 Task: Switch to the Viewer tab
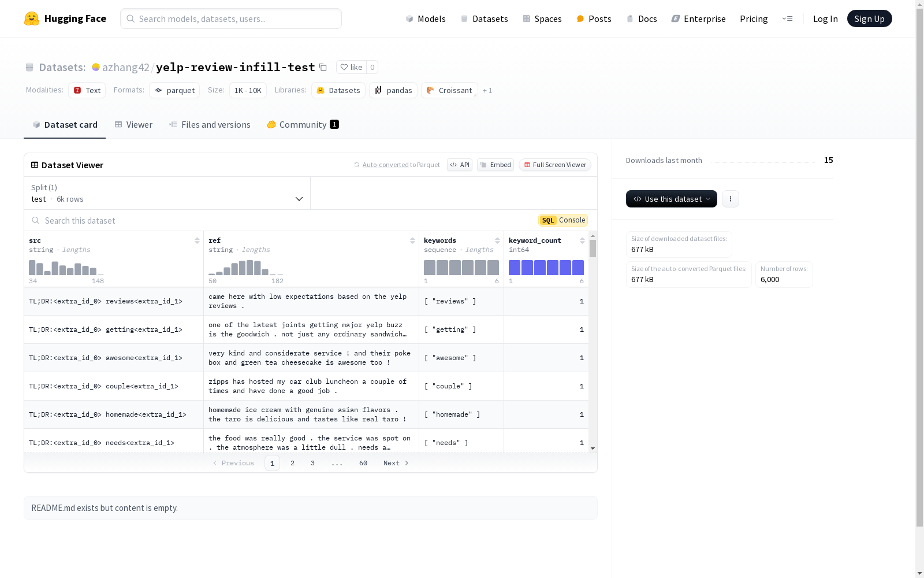coord(133,124)
